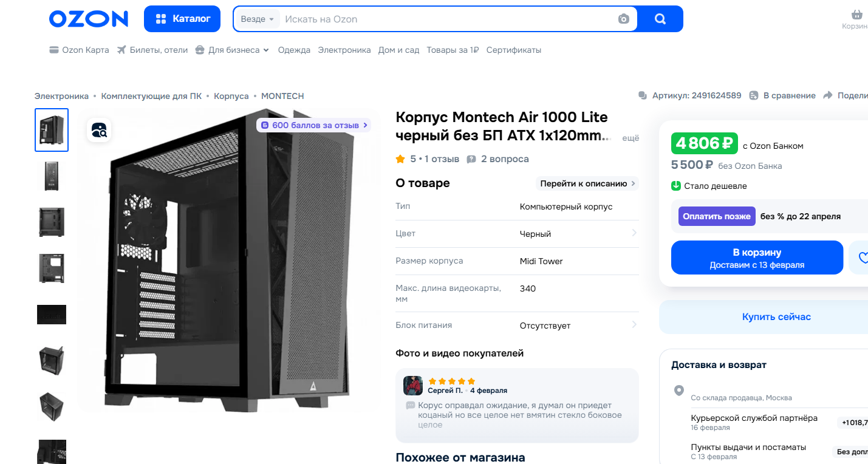Open the main product image
The width and height of the screenshot is (868, 464).
coord(230,261)
